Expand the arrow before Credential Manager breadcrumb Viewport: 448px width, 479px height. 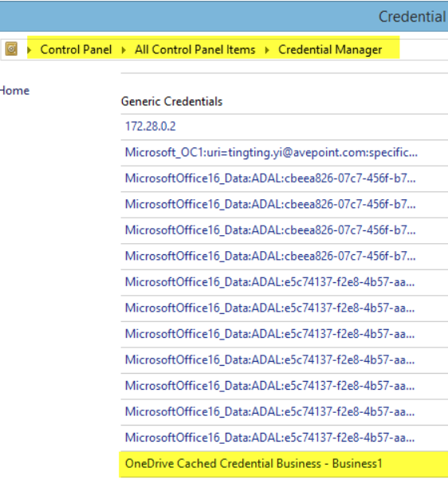point(267,49)
